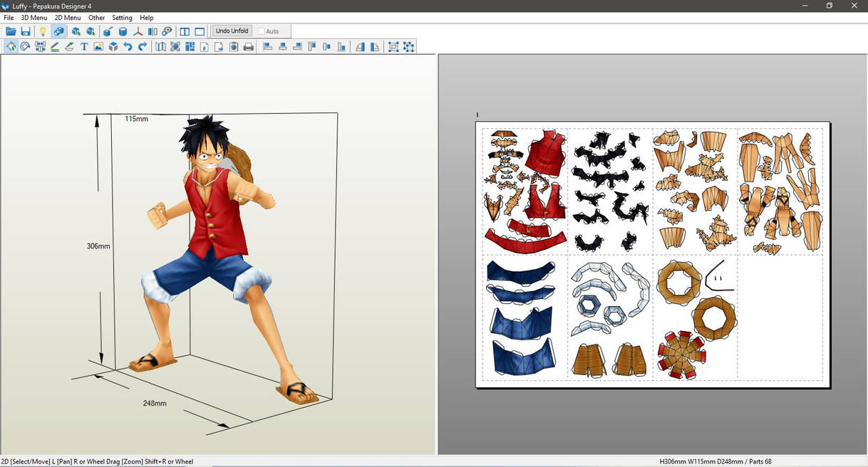Click the first horizontal align icon with bottom bar

(x=268, y=47)
